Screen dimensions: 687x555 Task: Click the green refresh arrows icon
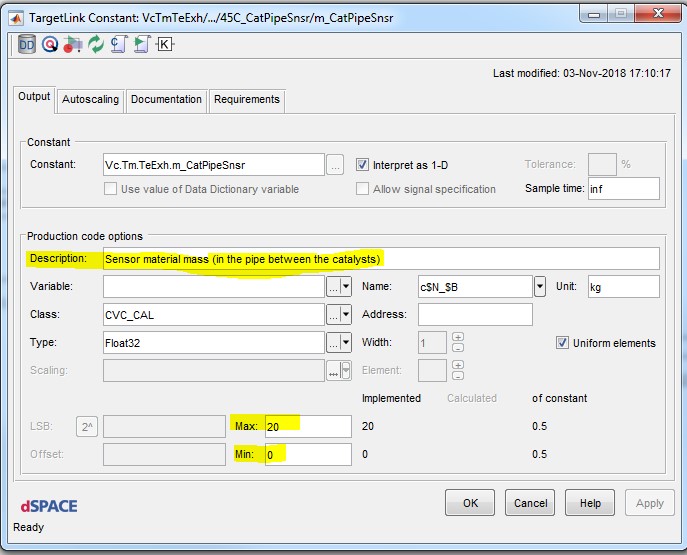[x=95, y=44]
